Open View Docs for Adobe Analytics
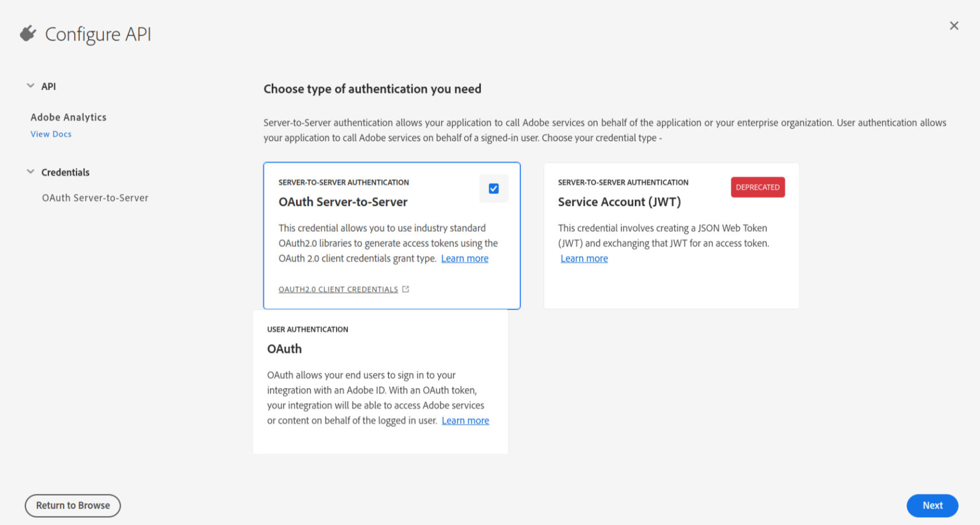This screenshot has width=980, height=525. 51,134
